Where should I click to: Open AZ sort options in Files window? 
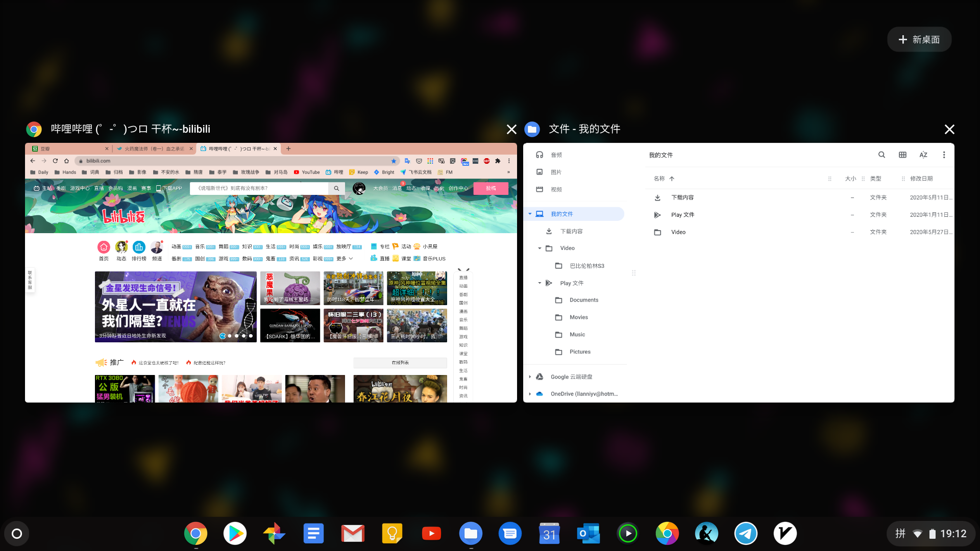pos(923,155)
